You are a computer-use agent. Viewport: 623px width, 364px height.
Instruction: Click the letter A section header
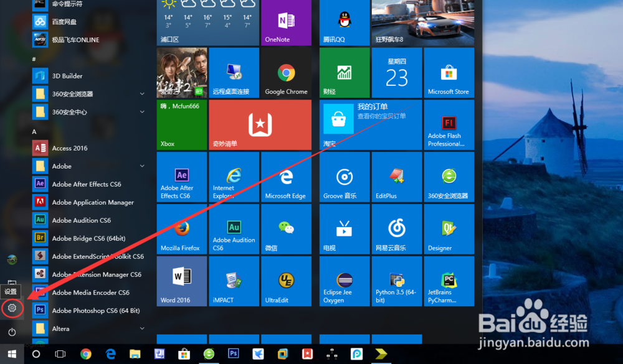tap(34, 131)
